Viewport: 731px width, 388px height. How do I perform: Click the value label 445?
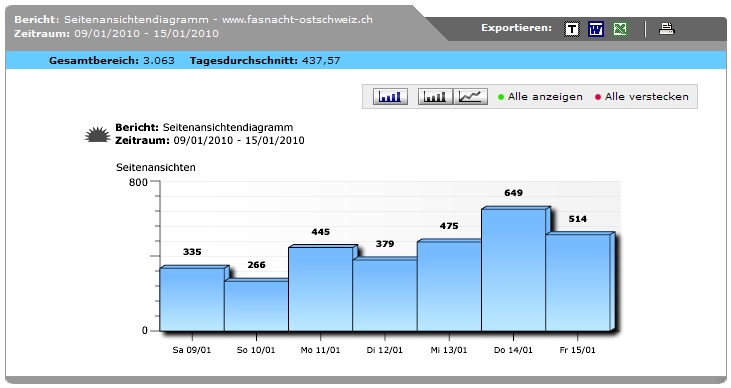pyautogui.click(x=321, y=232)
